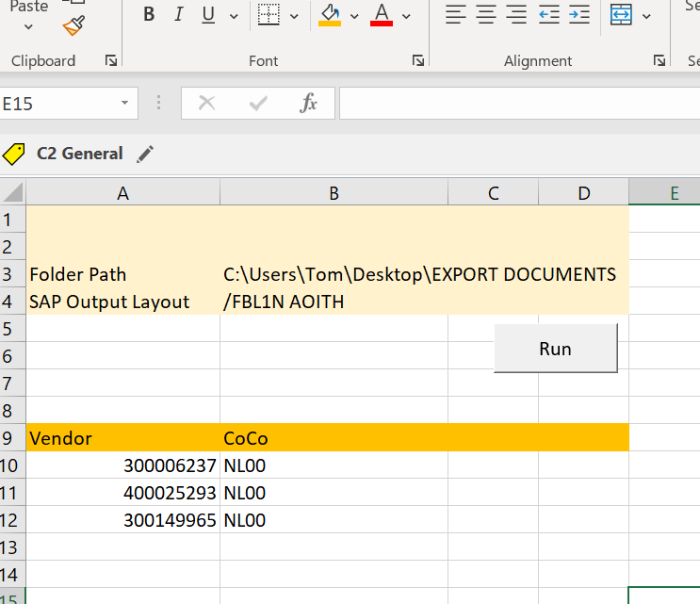Select /FBL1N AOITH cell
The image size is (700, 604).
pyautogui.click(x=334, y=302)
